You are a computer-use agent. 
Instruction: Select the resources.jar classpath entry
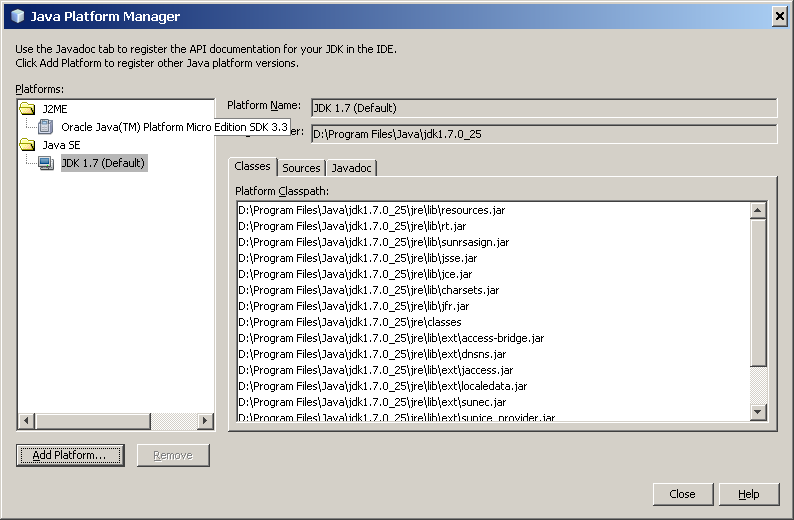click(372, 210)
